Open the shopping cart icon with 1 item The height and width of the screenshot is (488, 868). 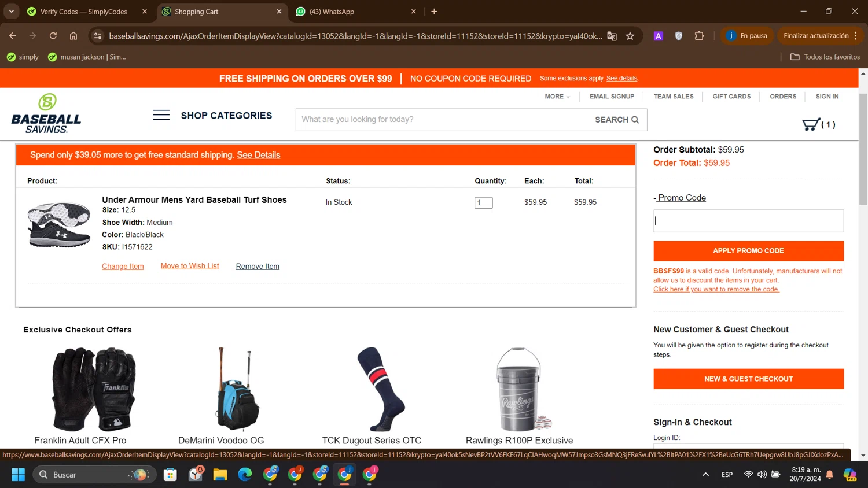click(818, 124)
